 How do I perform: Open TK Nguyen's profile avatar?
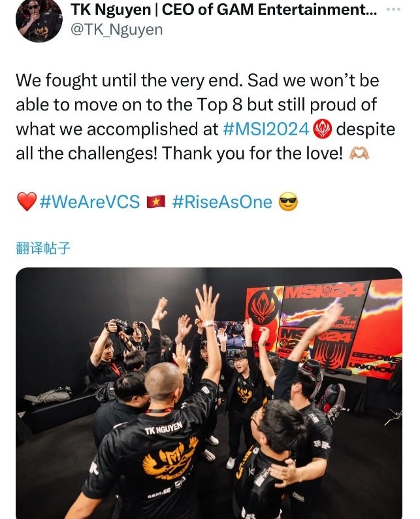[39, 20]
